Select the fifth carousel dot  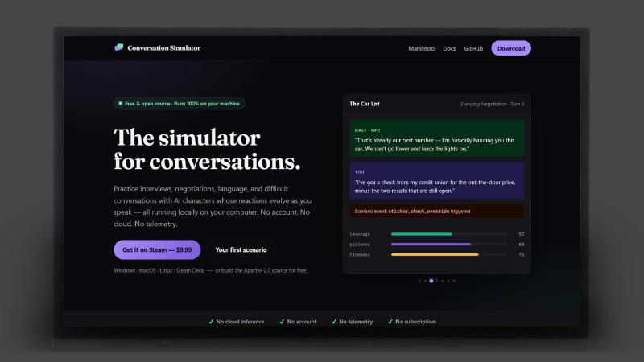tap(443, 281)
